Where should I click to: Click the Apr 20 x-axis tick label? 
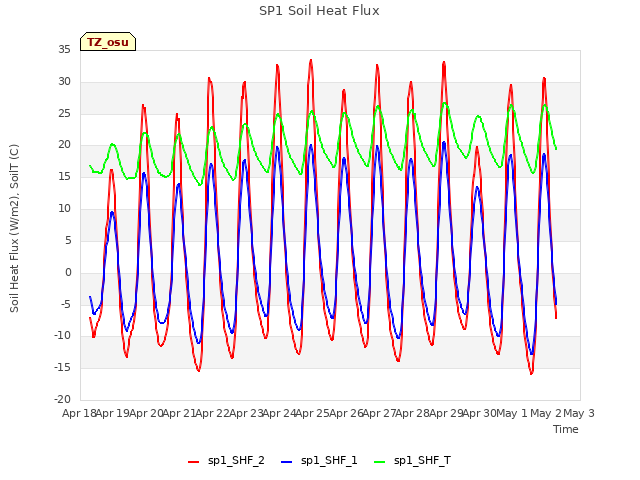tap(146, 413)
